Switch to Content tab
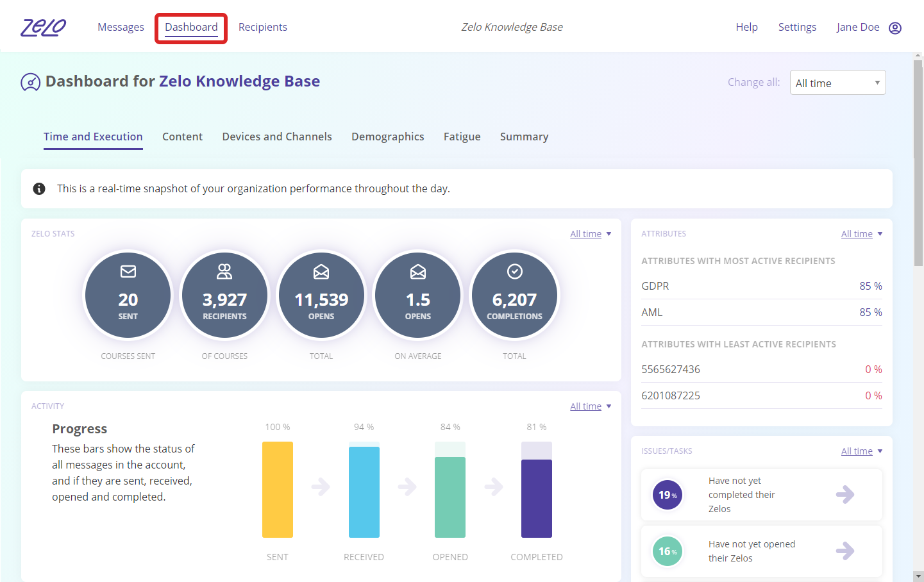The width and height of the screenshot is (924, 582). (x=182, y=137)
